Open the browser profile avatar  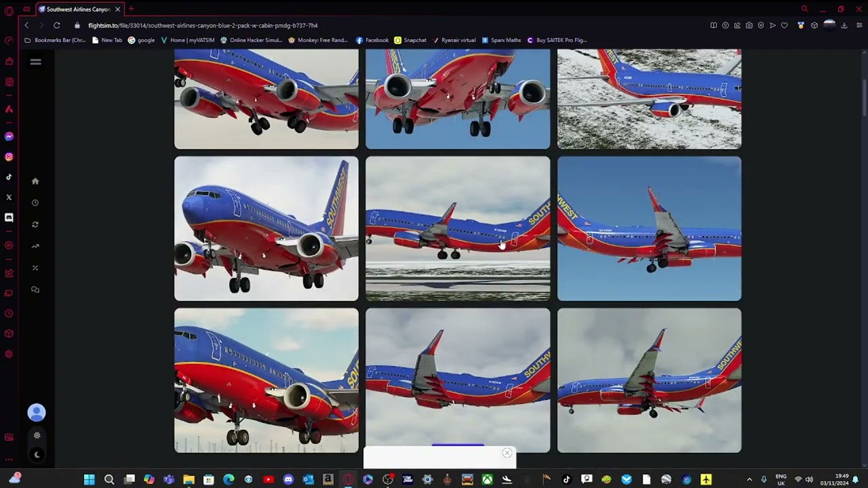click(829, 25)
